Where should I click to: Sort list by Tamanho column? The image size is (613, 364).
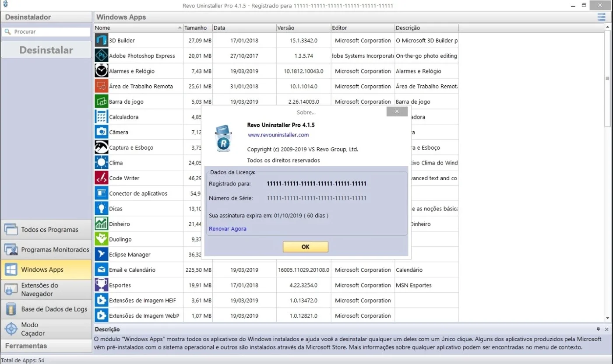(197, 28)
